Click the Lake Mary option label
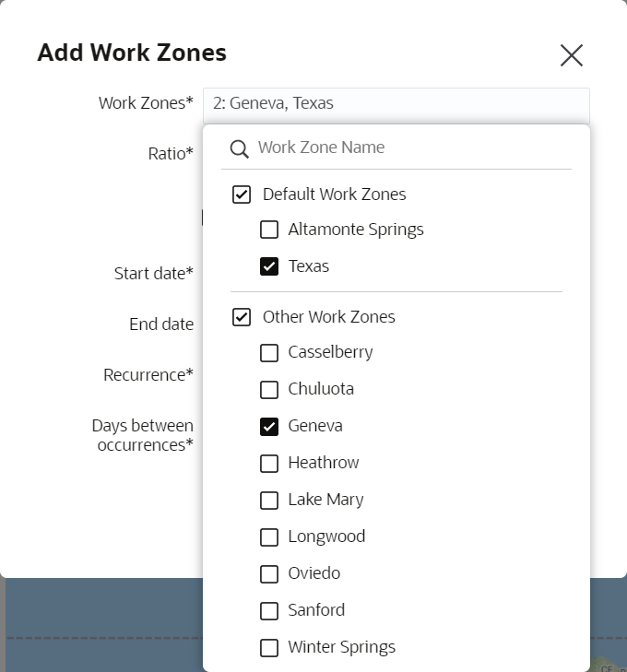 pyautogui.click(x=325, y=500)
